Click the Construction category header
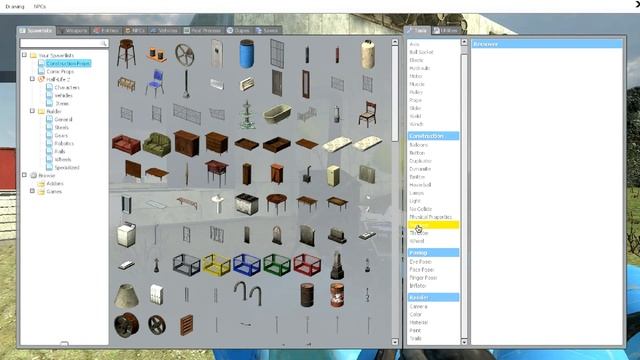The width and height of the screenshot is (640, 360). pos(433,136)
